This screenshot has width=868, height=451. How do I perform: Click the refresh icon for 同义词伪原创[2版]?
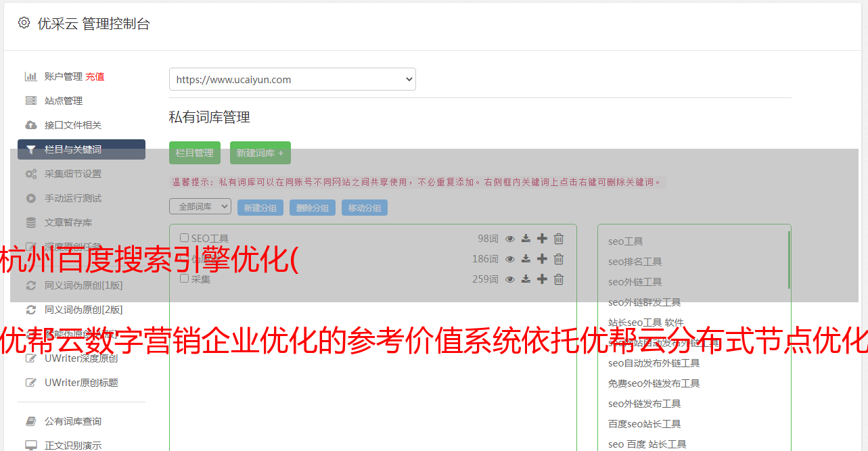pos(31,310)
